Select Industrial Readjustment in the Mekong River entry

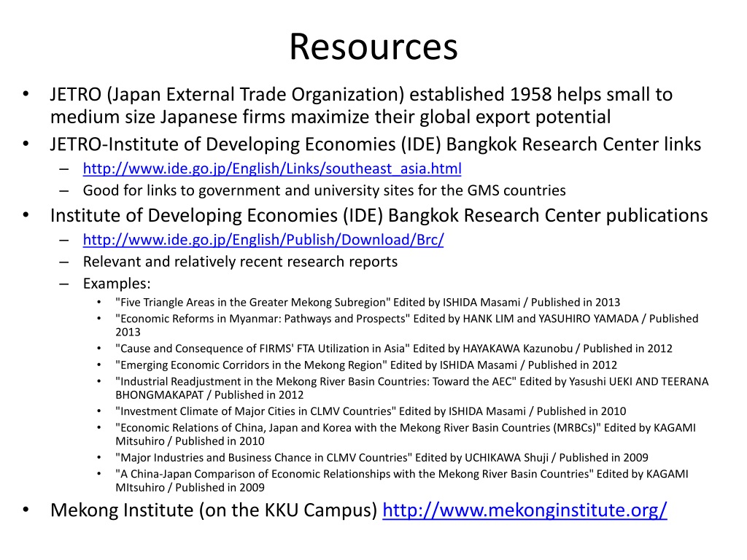(411, 388)
